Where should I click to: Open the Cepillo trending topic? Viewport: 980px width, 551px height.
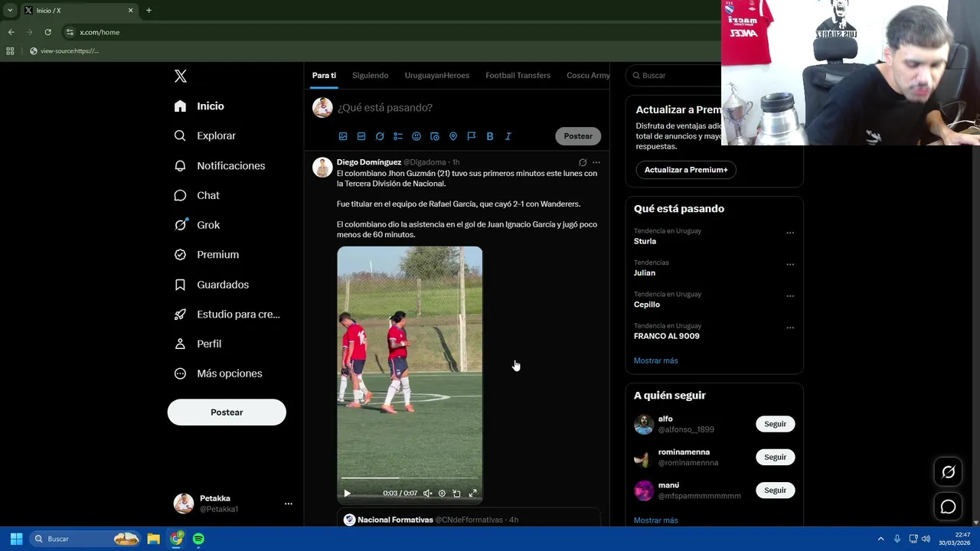(647, 305)
